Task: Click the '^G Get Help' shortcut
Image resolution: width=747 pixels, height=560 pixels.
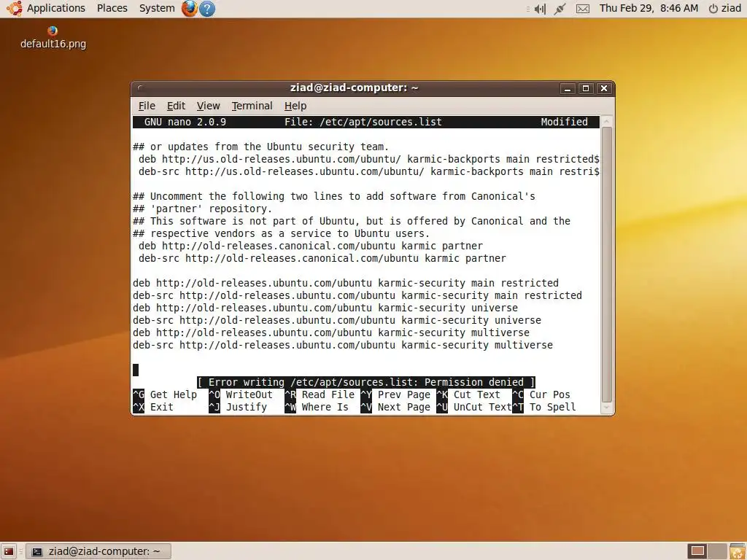Action: pyautogui.click(x=165, y=394)
